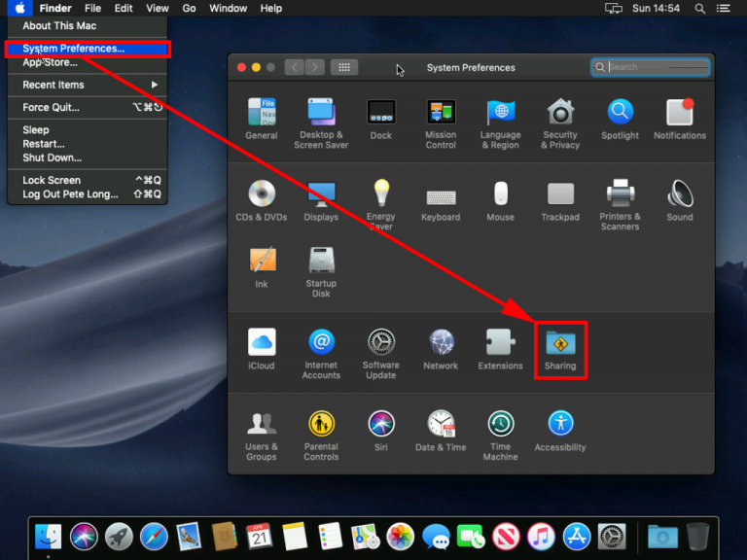
Task: Open Users & Groups preferences
Action: coord(262,436)
